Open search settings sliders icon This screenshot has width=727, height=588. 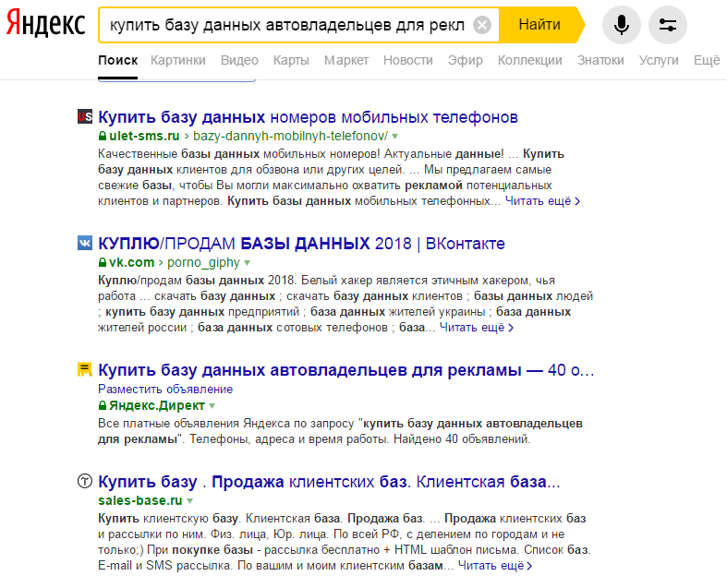click(667, 25)
